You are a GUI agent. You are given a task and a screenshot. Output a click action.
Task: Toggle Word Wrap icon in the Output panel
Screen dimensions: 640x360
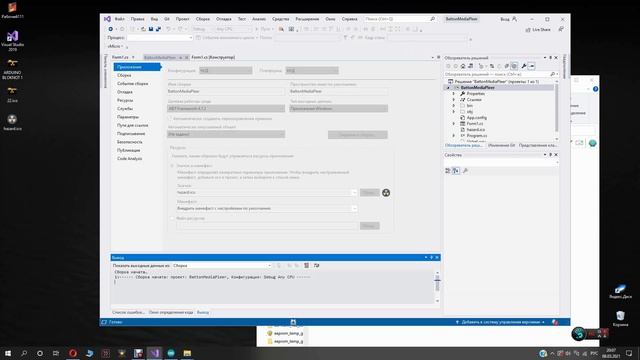click(316, 265)
